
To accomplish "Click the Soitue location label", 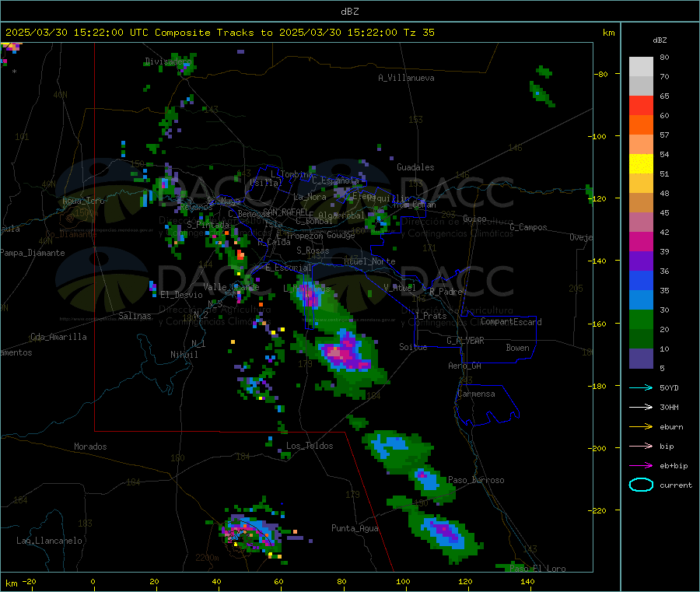I will pos(413,347).
